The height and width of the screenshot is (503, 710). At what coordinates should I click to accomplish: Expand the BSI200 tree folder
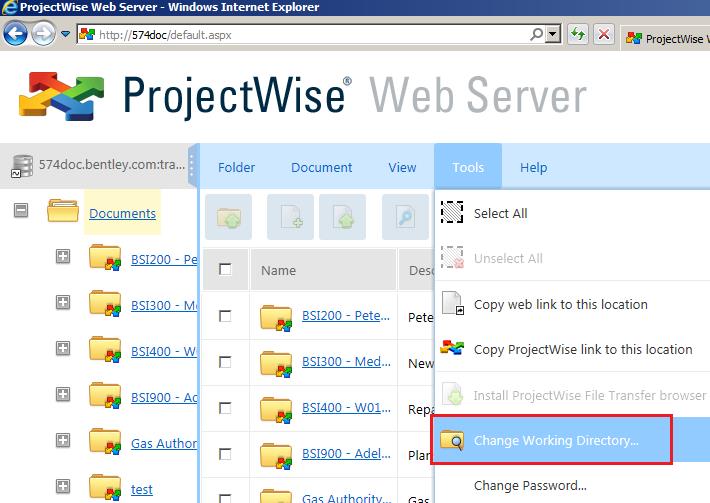63,256
